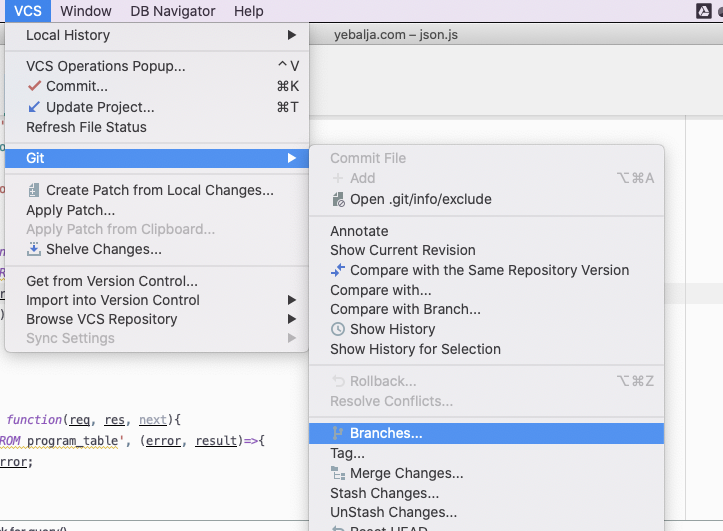Select Local History menu item
This screenshot has width=723, height=531.
pos(157,35)
